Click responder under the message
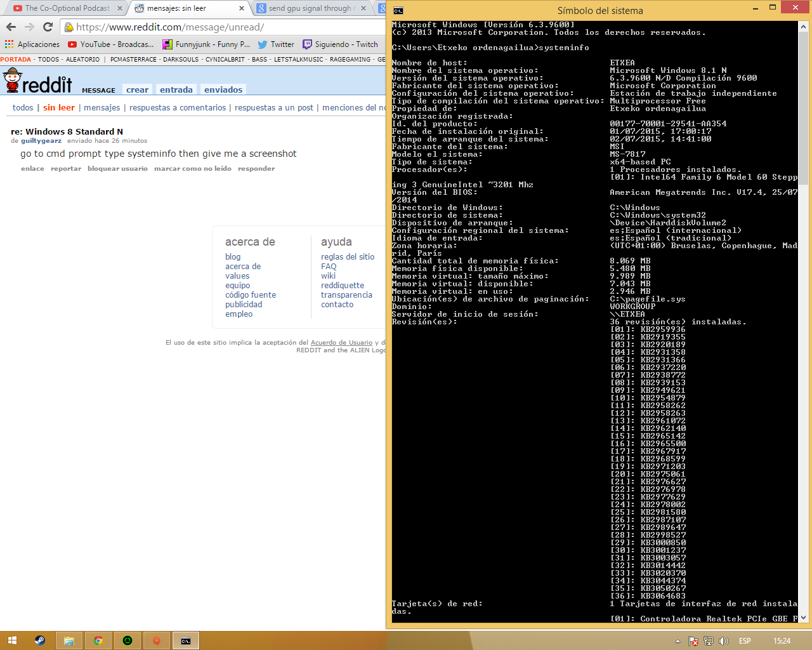Screen dimensions: 812x650 coord(256,169)
